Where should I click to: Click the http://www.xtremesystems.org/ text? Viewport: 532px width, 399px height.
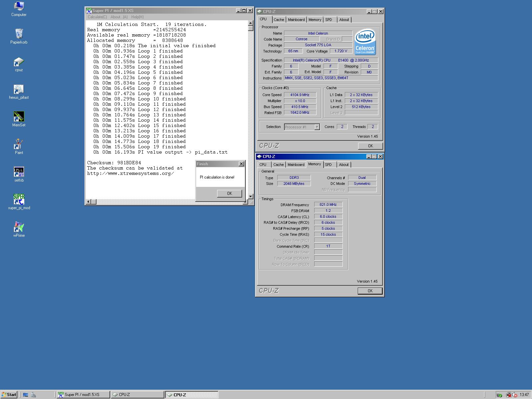pos(130,174)
